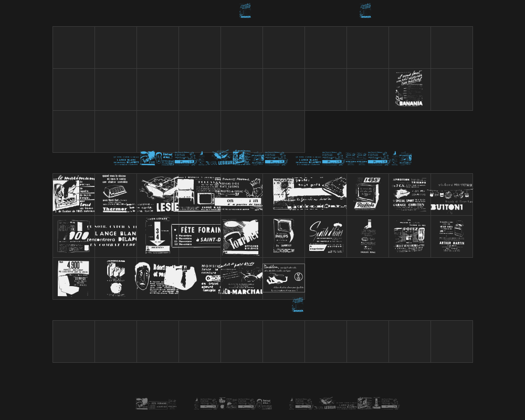Open the white 'Il dort mal' face ad
Image resolution: width=525 pixels, height=420 pixels.
(156, 278)
